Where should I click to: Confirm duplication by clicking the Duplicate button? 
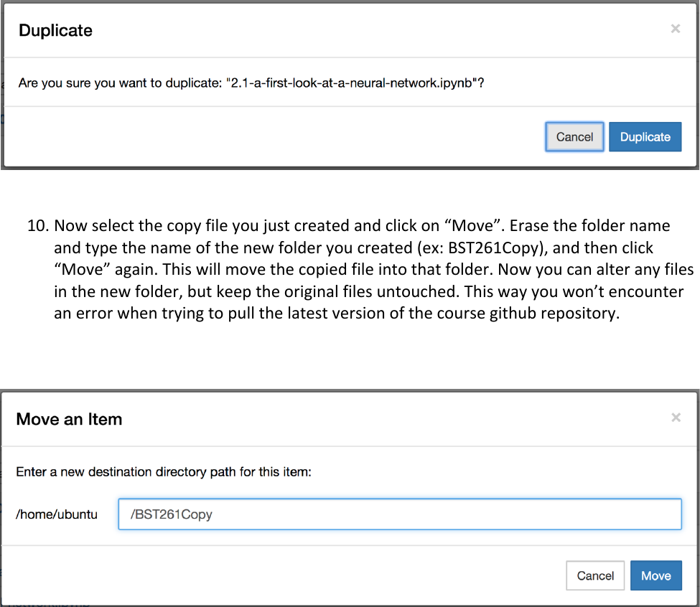(645, 136)
